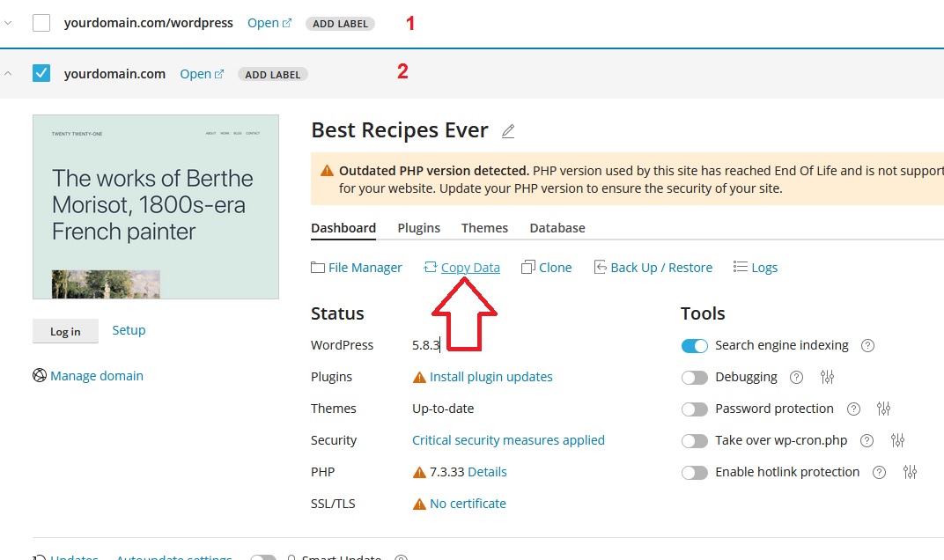Open Take over wp-cron.php settings icon
This screenshot has height=560, width=944.
897,440
